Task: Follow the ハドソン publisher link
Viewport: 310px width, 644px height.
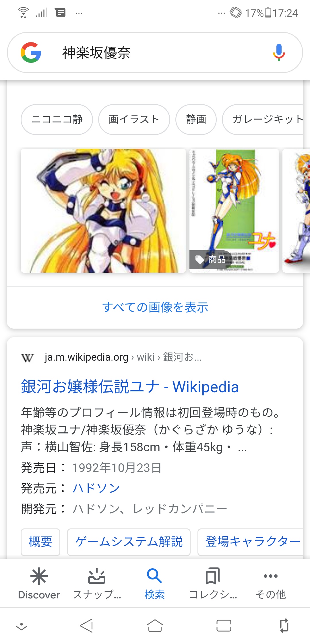Action: tap(96, 488)
